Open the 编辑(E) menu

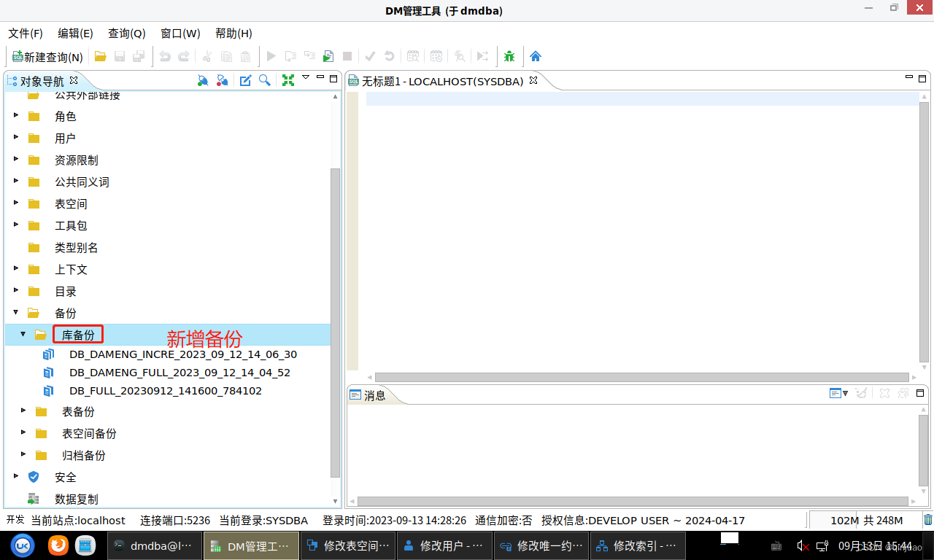click(75, 34)
